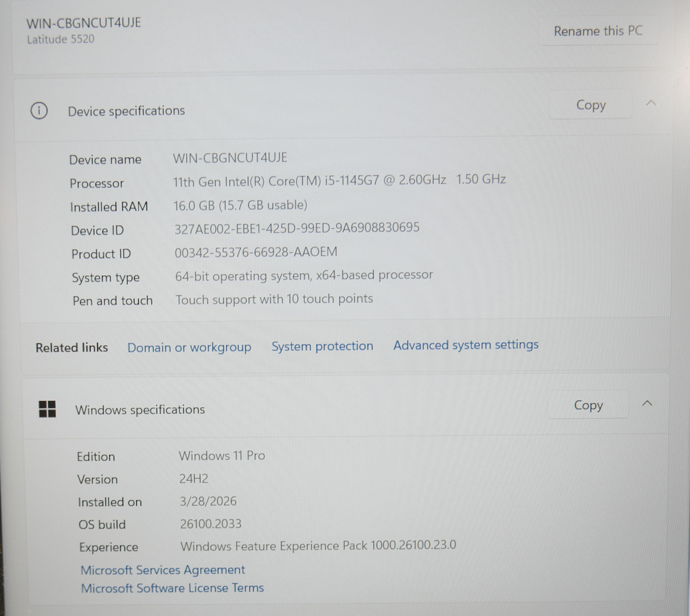Select the Windows 11 Pro edition value
The height and width of the screenshot is (616, 690).
click(222, 456)
